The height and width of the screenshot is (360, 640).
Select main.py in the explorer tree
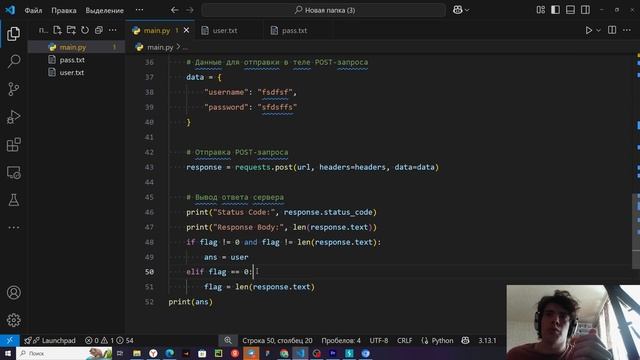(76, 47)
